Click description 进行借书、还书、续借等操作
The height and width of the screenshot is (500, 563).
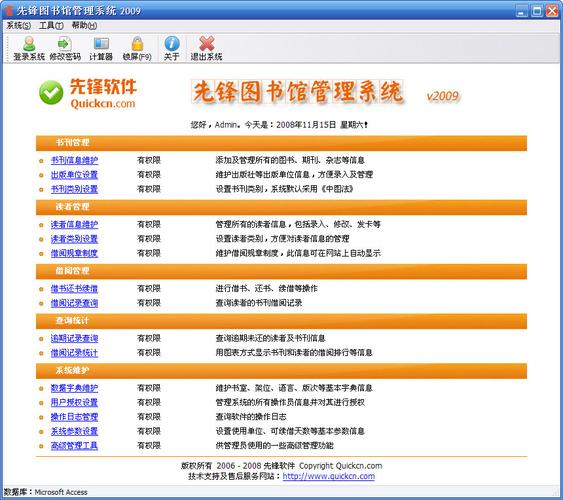pos(266,288)
